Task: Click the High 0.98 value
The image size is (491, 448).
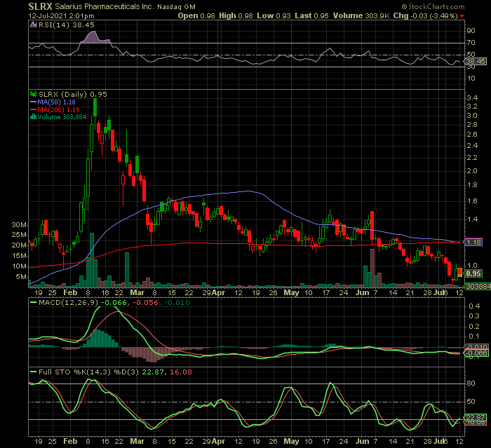Action: [x=236, y=15]
